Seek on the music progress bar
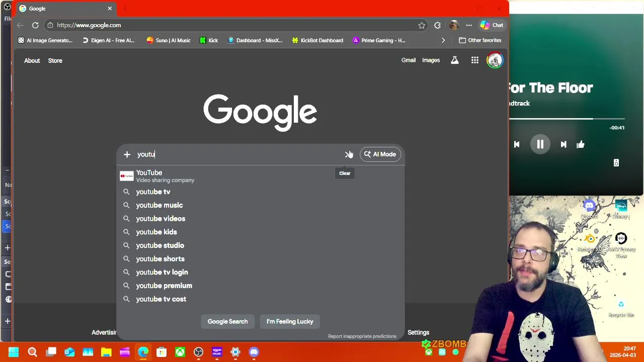The width and height of the screenshot is (644, 362). [567, 119]
